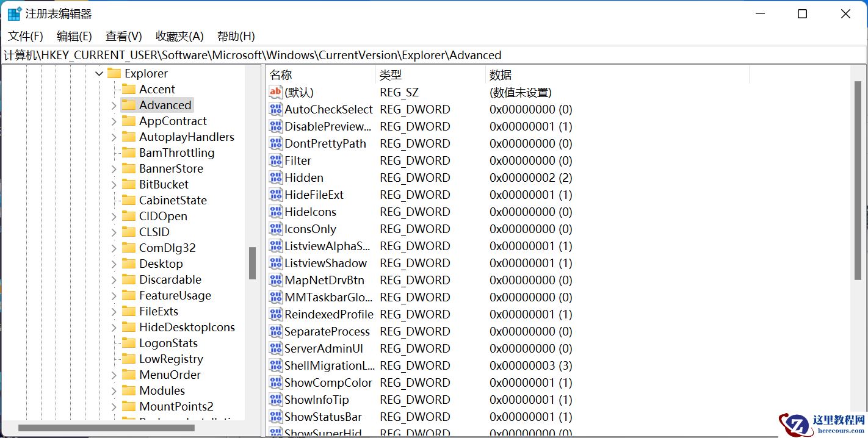868x438 pixels.
Task: Select the Hidden value entry
Action: 303,178
